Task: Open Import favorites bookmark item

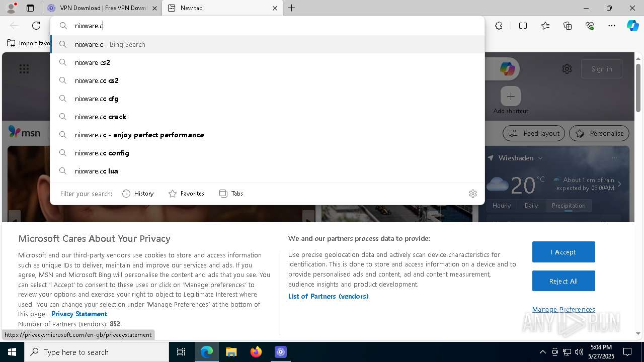Action: (29, 43)
